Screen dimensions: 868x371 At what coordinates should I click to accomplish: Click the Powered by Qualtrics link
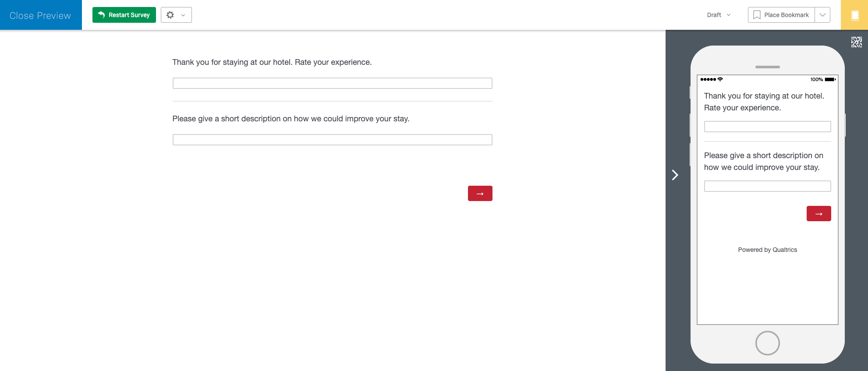click(767, 250)
